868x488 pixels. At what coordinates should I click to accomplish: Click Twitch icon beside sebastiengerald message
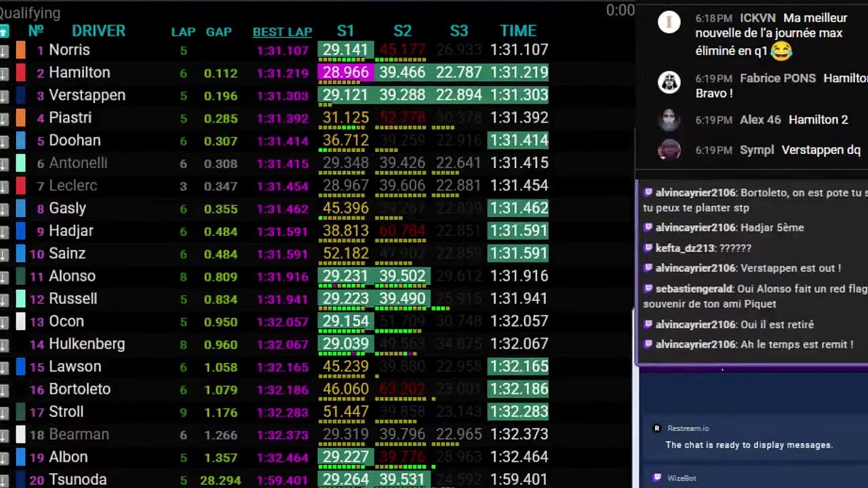coord(648,289)
